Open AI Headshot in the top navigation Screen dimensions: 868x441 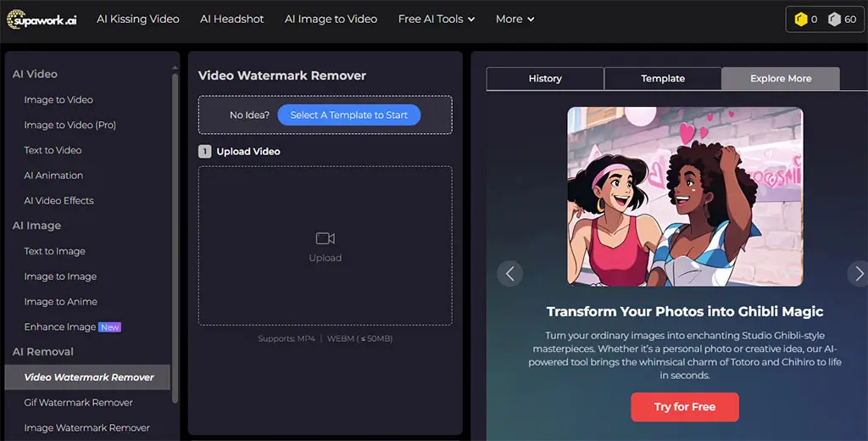coord(232,20)
